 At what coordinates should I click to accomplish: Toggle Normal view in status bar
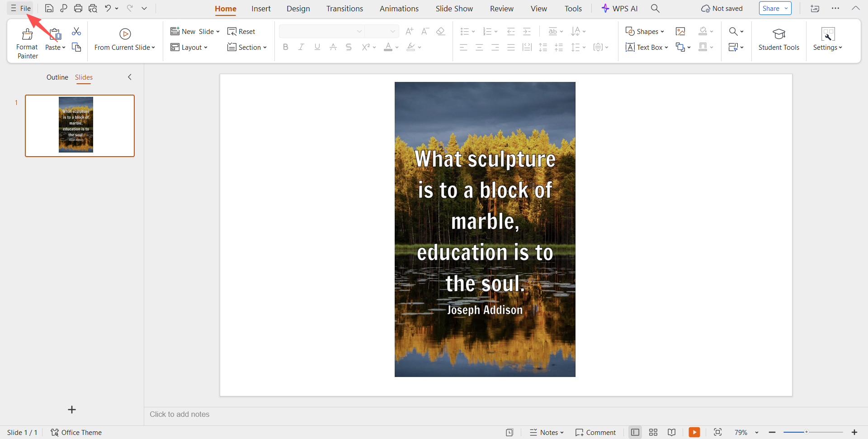(635, 432)
